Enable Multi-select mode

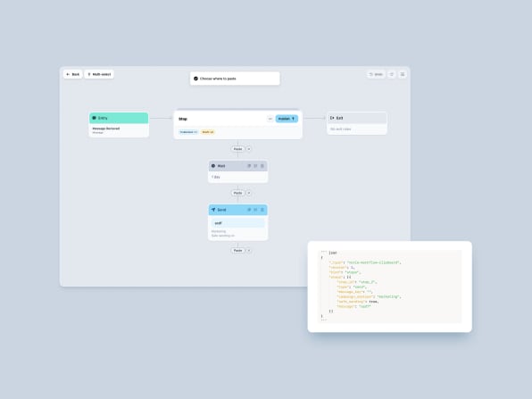coord(99,74)
